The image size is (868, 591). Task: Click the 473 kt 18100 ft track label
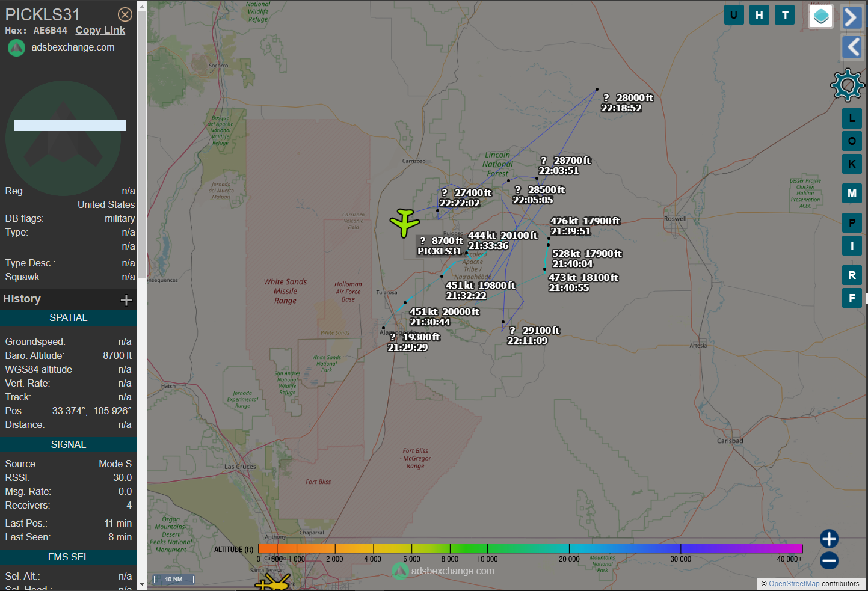583,283
